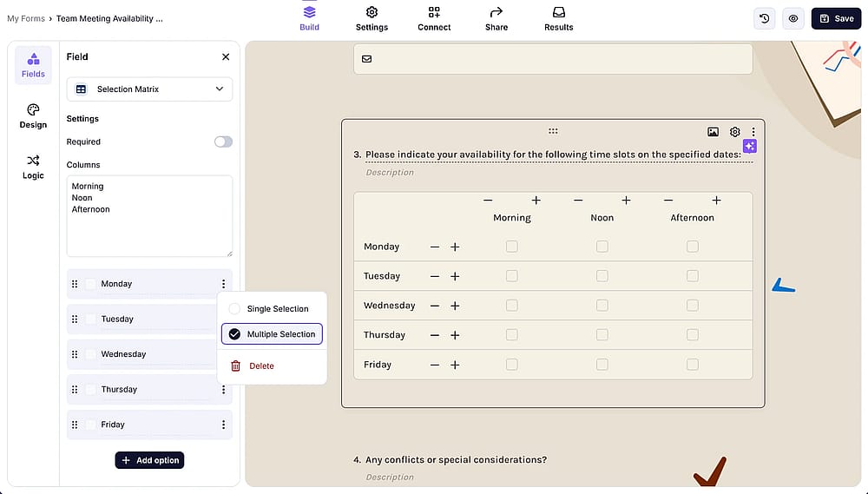Open Thursday option three-dot menu

click(223, 389)
